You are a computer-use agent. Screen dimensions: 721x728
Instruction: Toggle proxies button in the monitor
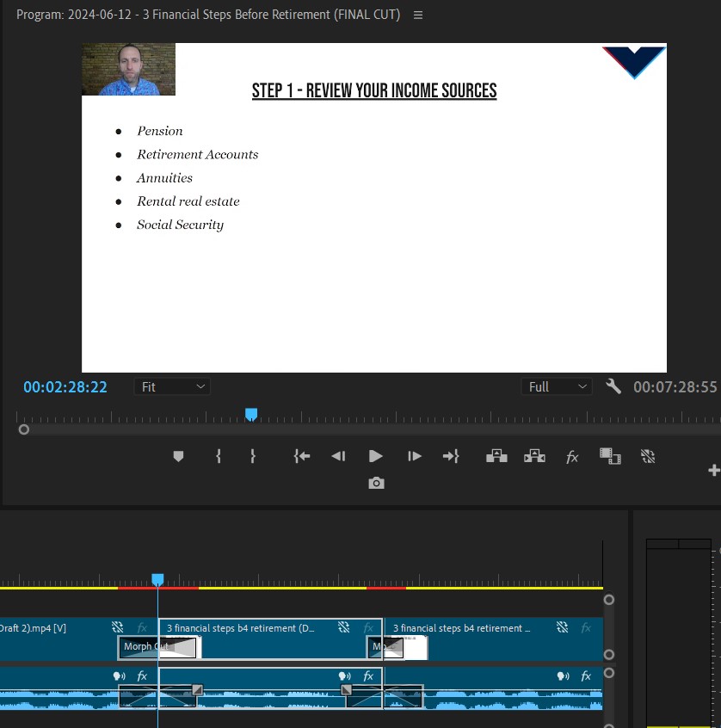coord(648,456)
